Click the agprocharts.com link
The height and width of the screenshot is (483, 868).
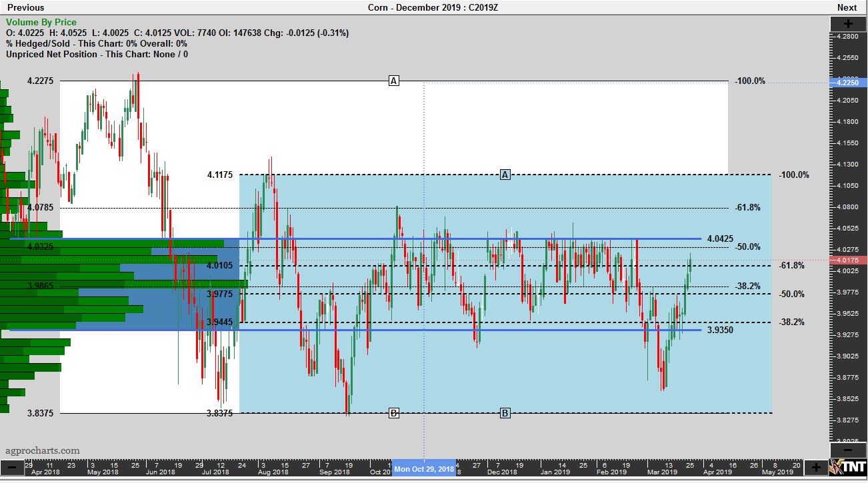[43, 451]
